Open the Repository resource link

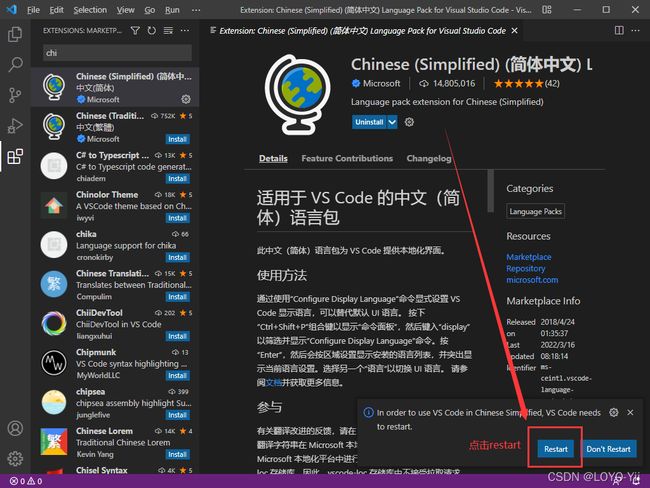(x=526, y=268)
